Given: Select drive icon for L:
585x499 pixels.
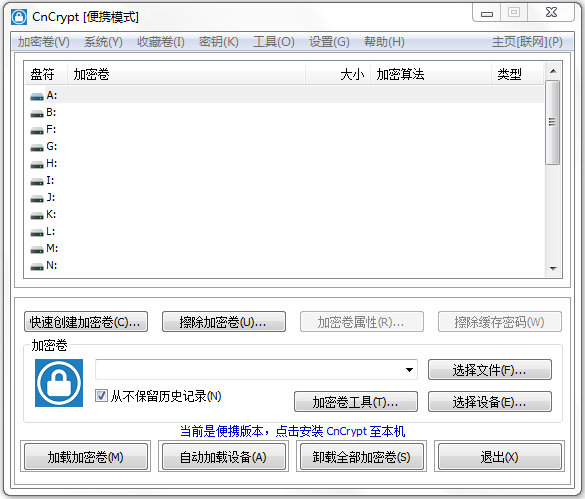Looking at the screenshot, I should click(37, 233).
